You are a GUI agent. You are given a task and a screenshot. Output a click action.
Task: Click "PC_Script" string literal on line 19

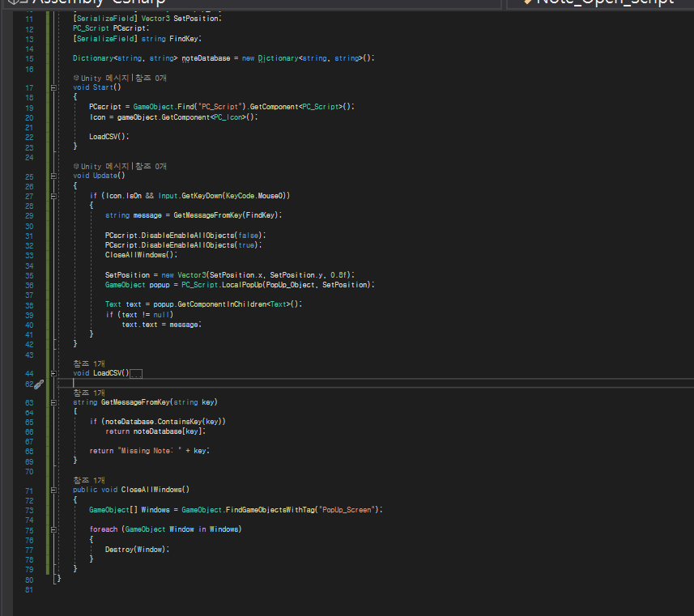point(222,107)
